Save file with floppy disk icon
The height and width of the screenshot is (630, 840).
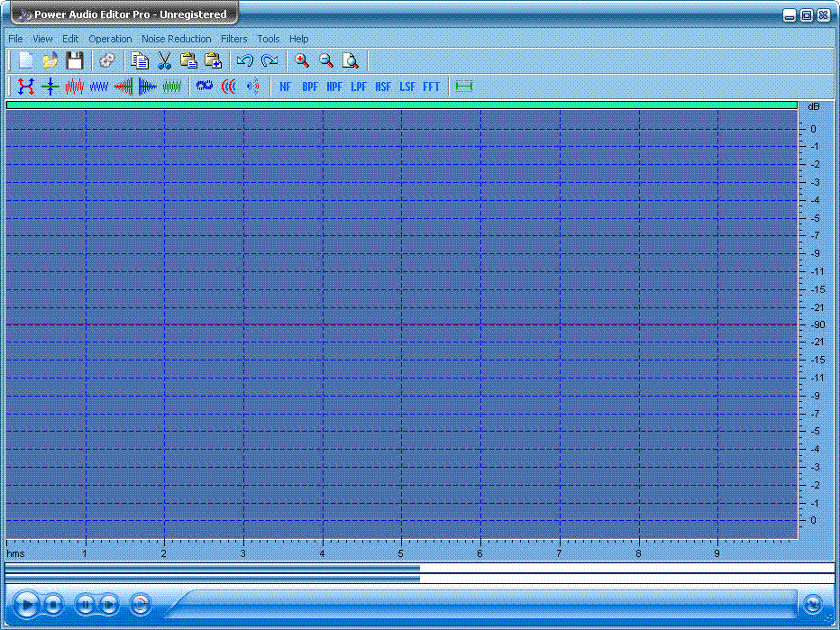click(x=75, y=60)
